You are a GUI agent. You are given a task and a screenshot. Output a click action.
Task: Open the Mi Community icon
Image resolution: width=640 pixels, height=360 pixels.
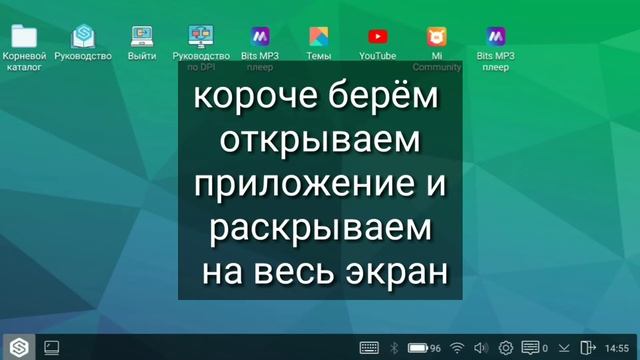437,36
